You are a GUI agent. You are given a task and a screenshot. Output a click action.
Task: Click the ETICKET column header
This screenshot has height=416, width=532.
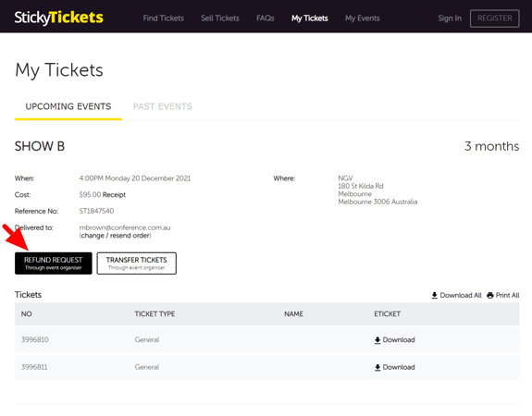tap(387, 314)
